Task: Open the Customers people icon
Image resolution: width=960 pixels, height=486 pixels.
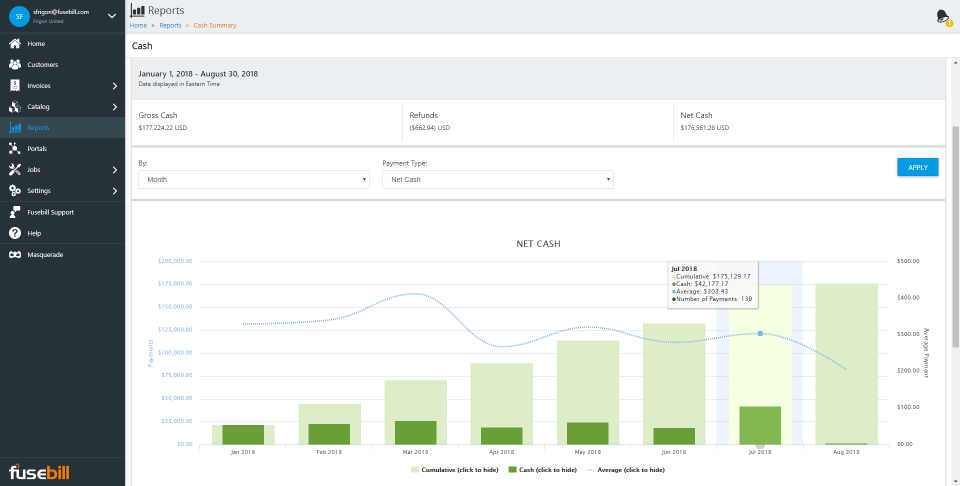Action: click(x=15, y=65)
